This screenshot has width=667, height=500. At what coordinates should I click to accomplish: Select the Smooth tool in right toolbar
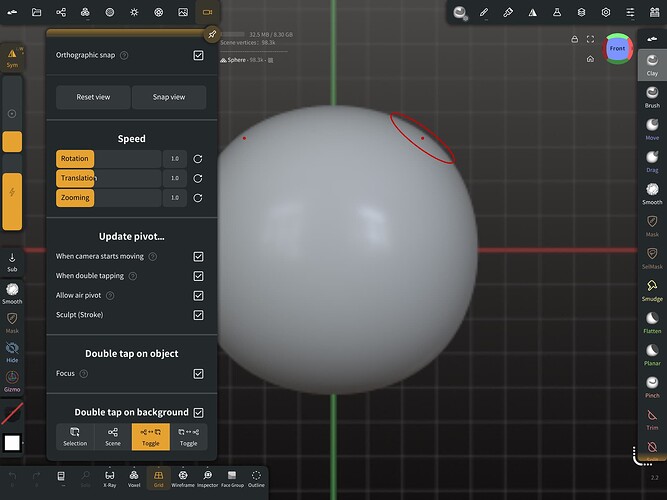click(652, 194)
